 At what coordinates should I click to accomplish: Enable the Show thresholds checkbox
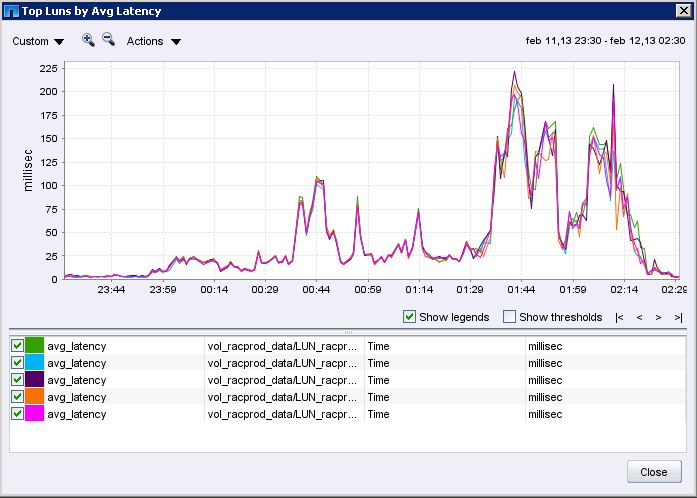point(509,317)
